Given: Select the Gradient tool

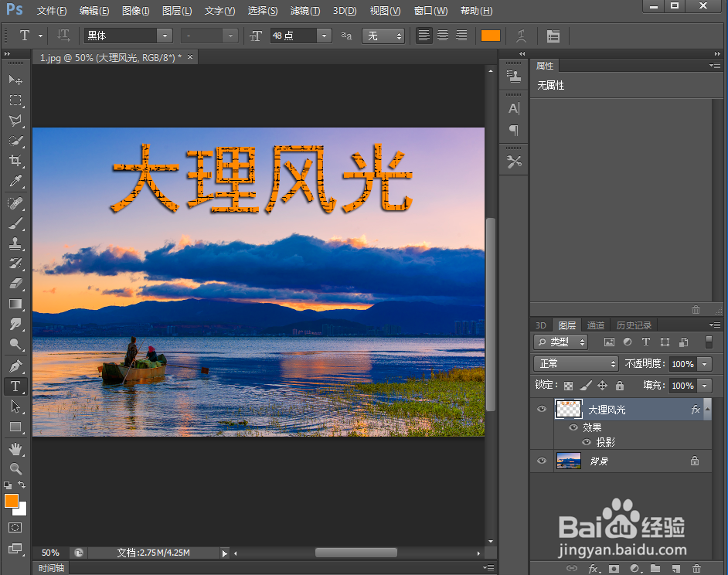Looking at the screenshot, I should coord(15,304).
